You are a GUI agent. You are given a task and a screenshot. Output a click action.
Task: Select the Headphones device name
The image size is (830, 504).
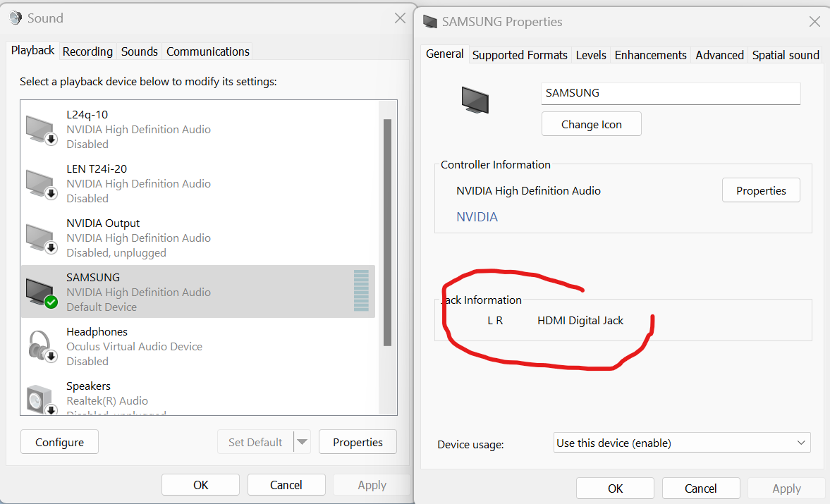(x=97, y=331)
